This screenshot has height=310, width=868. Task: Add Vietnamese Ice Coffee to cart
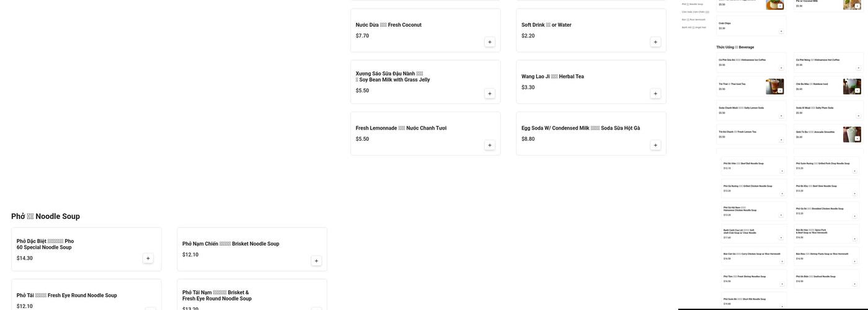(781, 68)
